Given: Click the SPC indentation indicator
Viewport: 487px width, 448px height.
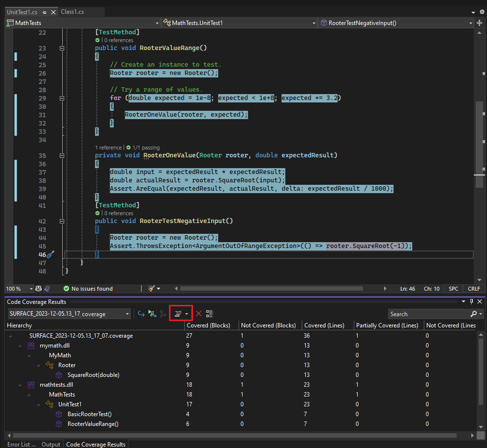Looking at the screenshot, I should tap(454, 289).
